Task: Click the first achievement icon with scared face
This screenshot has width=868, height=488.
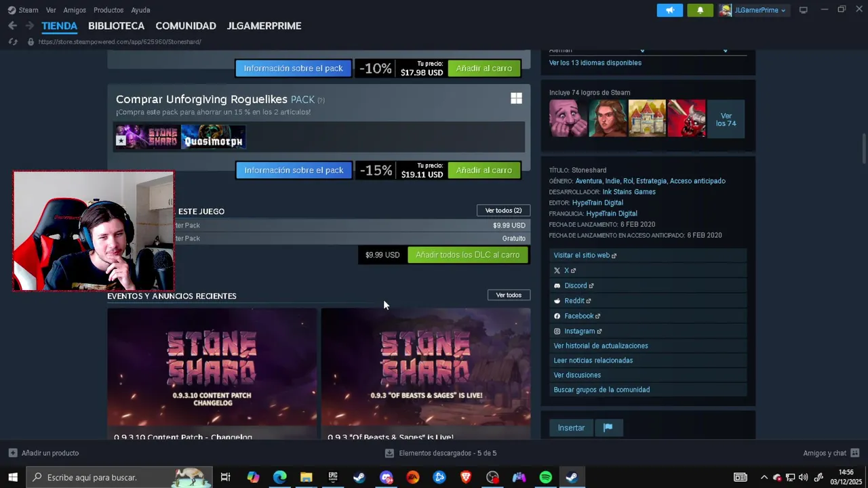Action: (568, 119)
